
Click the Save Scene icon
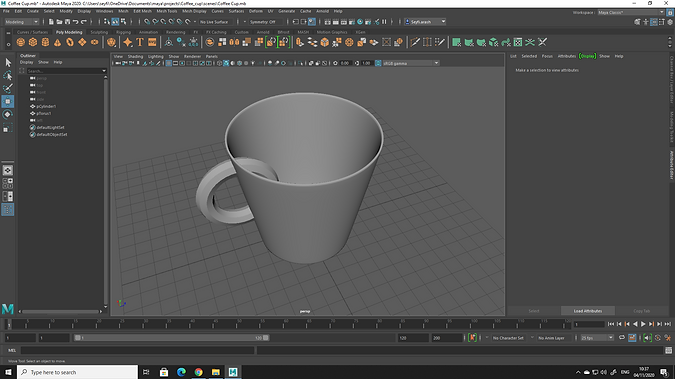(68, 22)
